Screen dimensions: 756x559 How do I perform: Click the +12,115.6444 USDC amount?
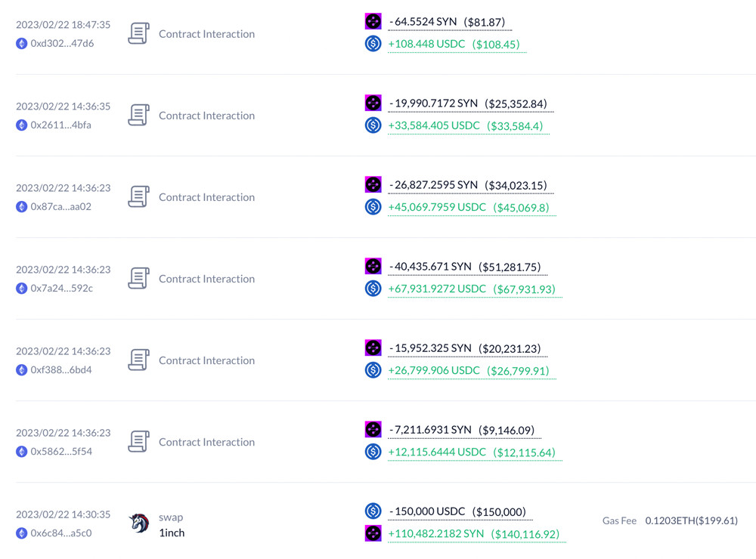click(x=437, y=452)
